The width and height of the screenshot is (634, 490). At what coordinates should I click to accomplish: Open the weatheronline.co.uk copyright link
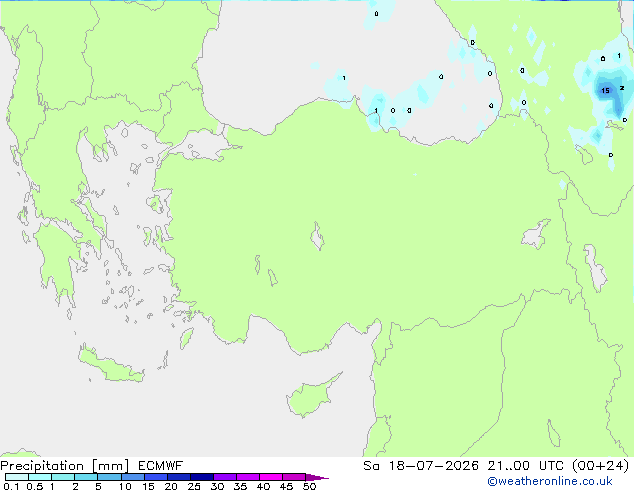pyautogui.click(x=549, y=481)
